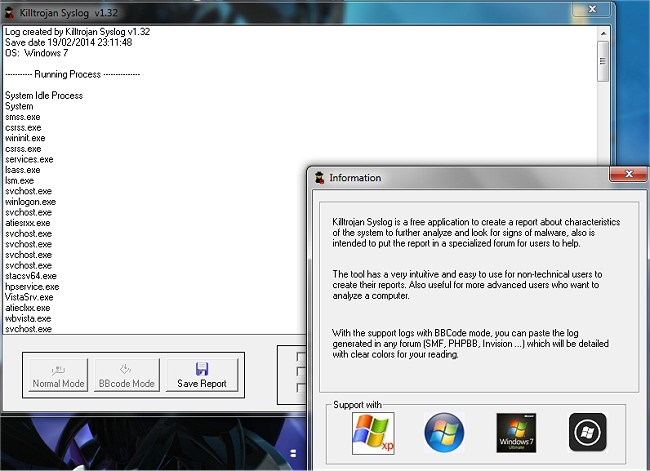Click the 'Log created by Killtrojan Syslog' line
Image resolution: width=650 pixels, height=471 pixels.
tap(78, 32)
